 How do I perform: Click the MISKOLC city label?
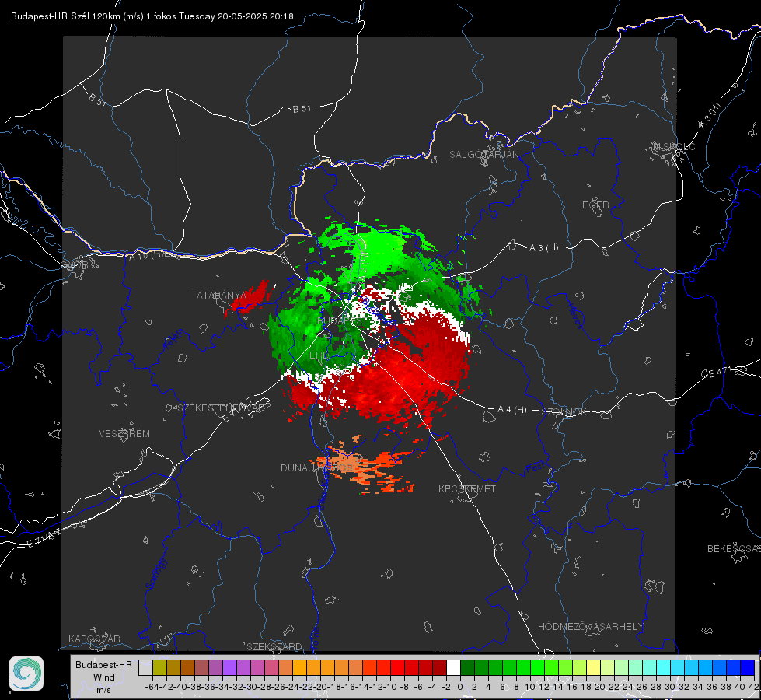(x=674, y=146)
